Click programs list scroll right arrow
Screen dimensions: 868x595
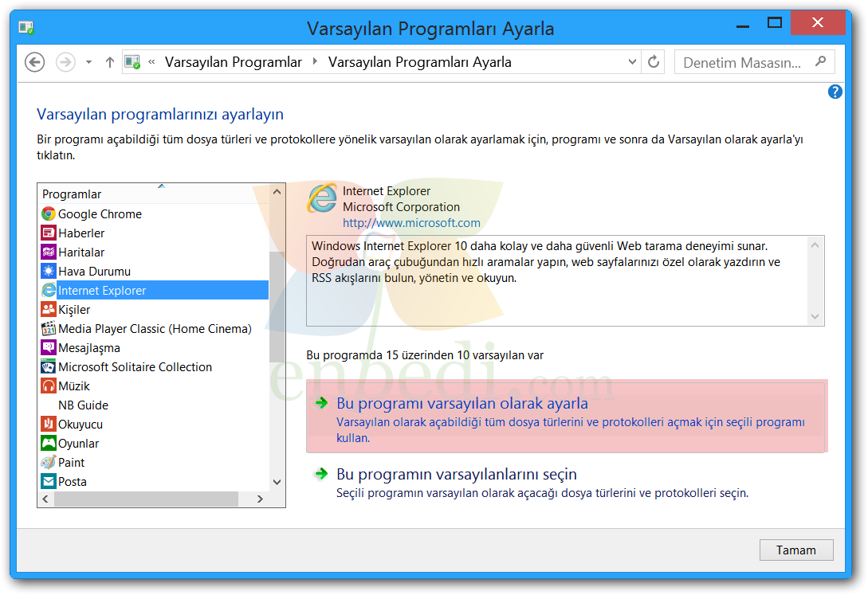coord(260,499)
